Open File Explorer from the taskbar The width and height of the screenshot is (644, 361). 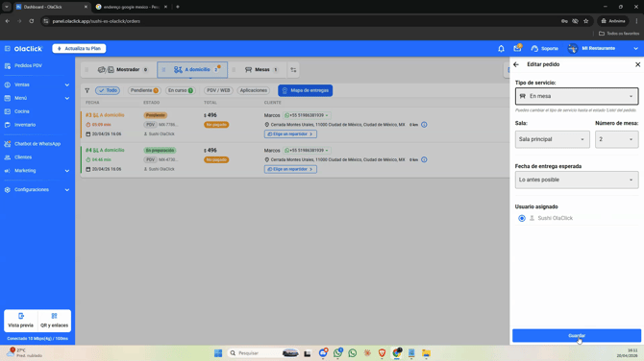click(x=427, y=352)
